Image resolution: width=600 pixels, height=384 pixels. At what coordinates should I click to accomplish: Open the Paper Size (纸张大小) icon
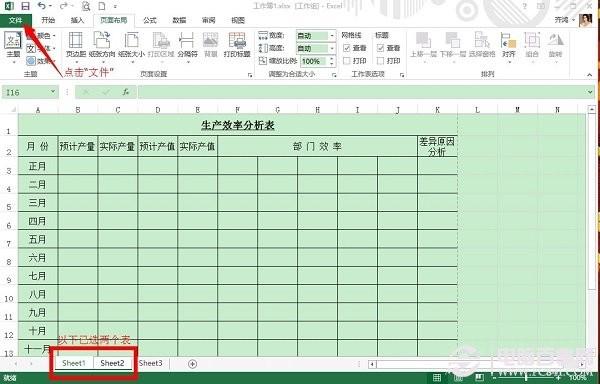tap(131, 45)
